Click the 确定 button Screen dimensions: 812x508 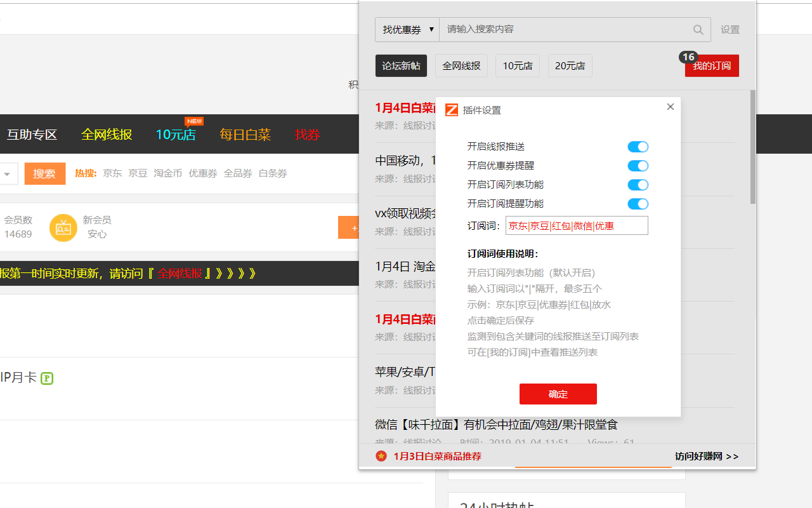click(x=558, y=394)
